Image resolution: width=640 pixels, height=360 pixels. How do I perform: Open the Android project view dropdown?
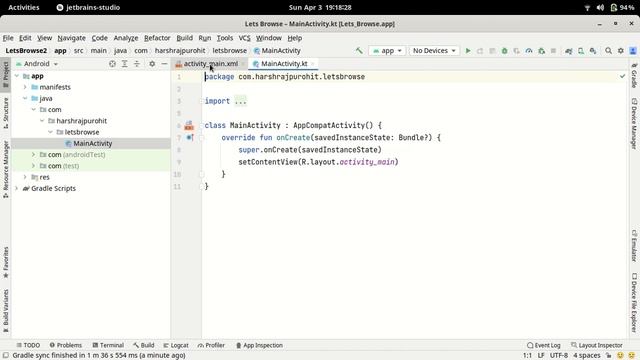(37, 64)
